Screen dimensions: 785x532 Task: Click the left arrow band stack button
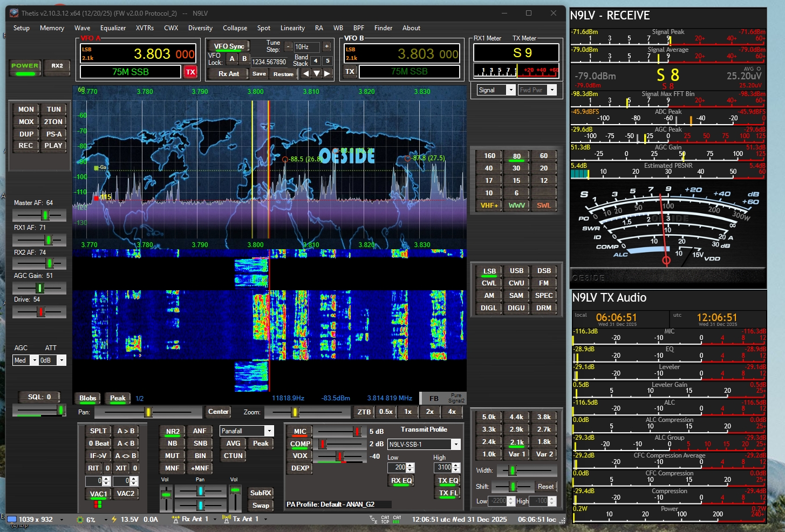click(x=306, y=73)
